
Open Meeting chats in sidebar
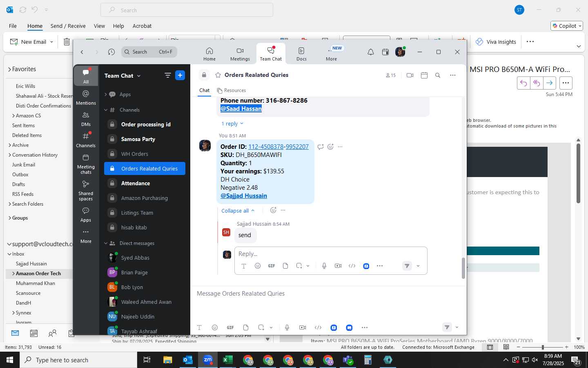coord(86,164)
